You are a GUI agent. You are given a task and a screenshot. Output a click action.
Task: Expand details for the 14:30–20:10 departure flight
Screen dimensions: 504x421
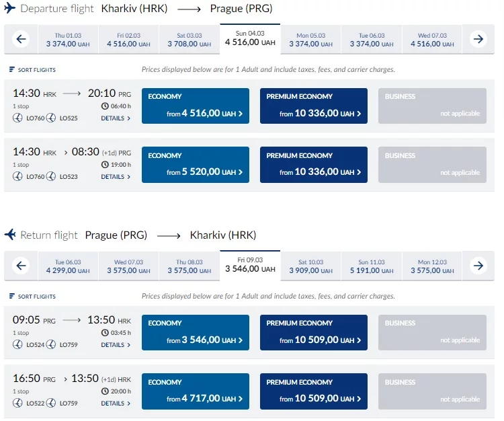click(x=116, y=118)
